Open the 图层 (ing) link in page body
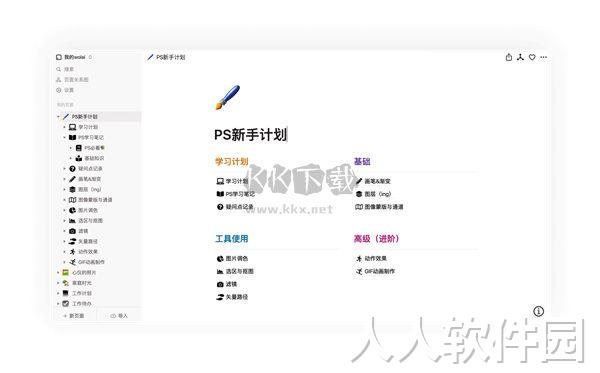 pos(373,194)
